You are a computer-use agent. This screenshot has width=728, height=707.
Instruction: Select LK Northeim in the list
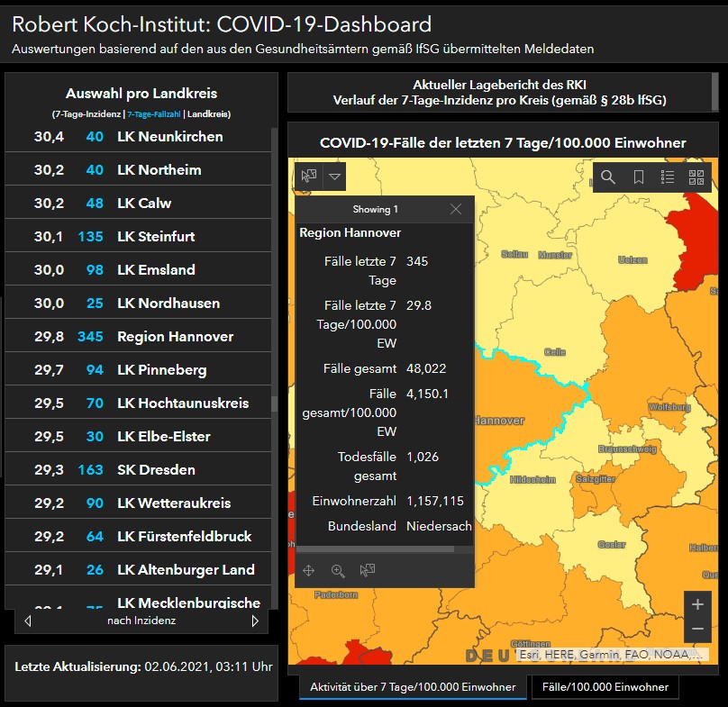tap(139, 170)
